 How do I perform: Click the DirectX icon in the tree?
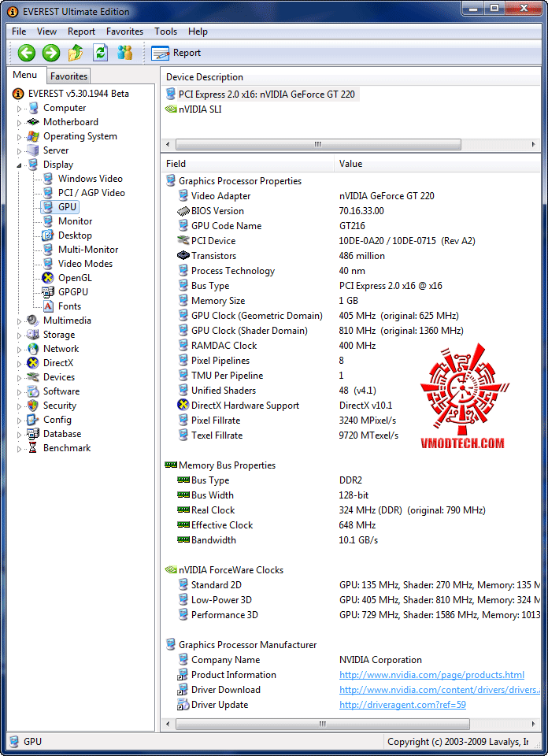(33, 362)
